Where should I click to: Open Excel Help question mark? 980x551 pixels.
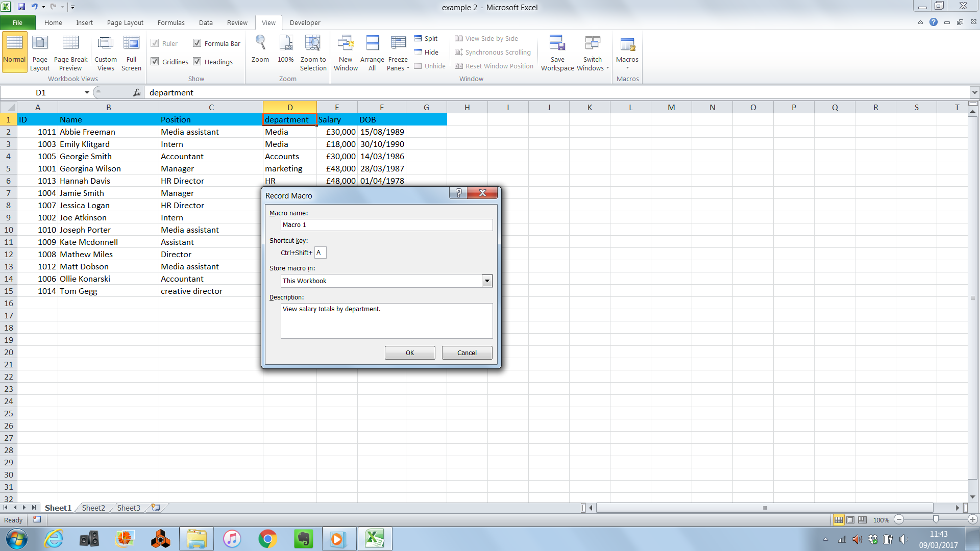pyautogui.click(x=934, y=22)
